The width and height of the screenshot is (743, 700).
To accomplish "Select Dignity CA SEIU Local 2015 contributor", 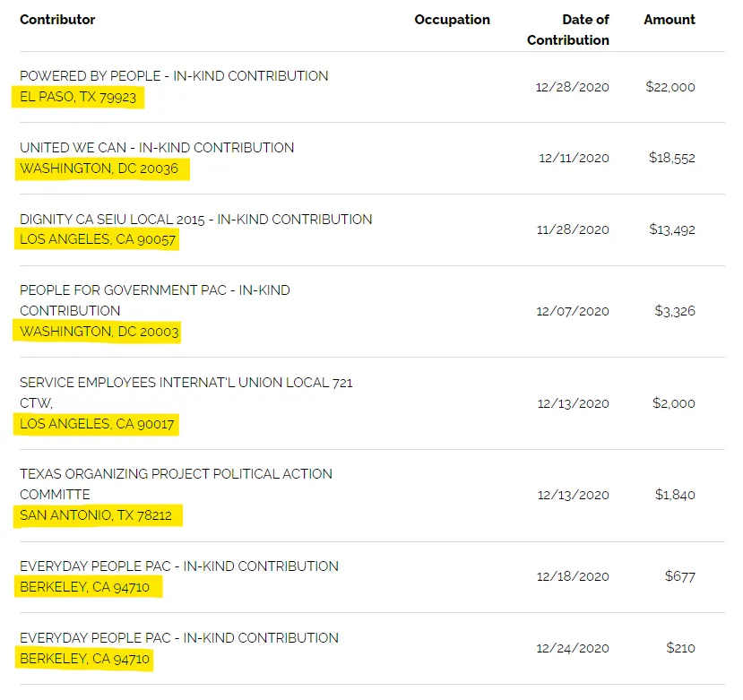I will 195,220.
